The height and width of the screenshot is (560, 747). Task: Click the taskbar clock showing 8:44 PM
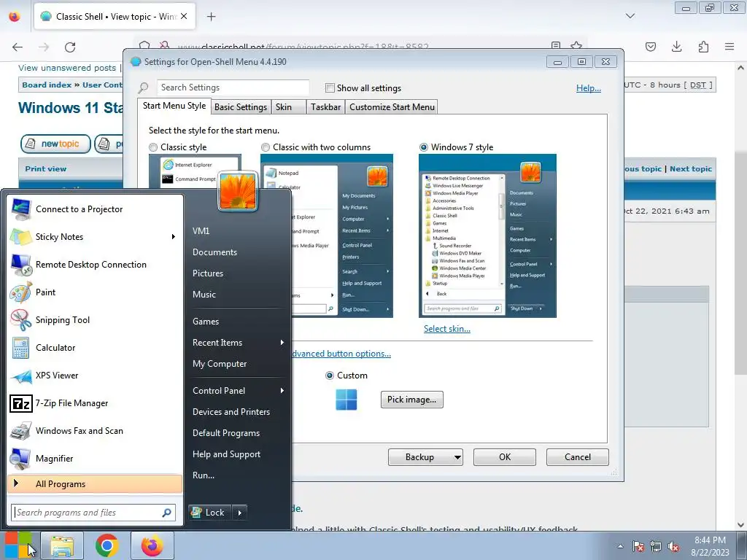[x=710, y=546]
